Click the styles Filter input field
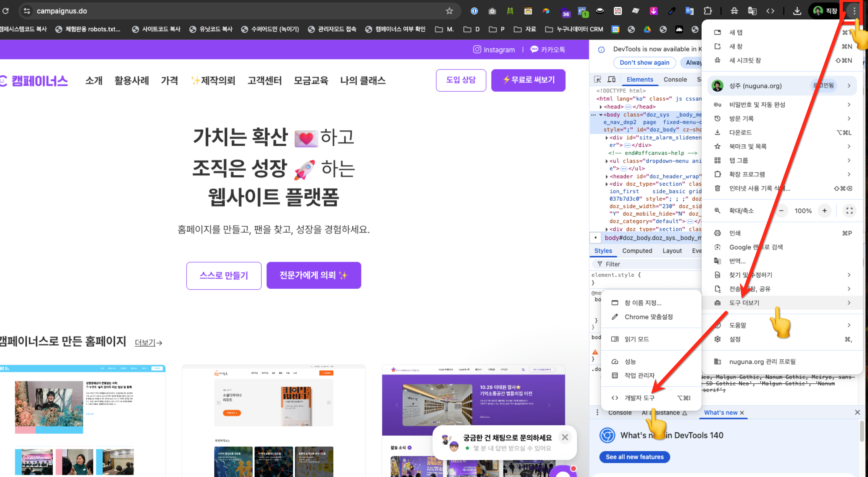This screenshot has height=477, width=868. 647,264
